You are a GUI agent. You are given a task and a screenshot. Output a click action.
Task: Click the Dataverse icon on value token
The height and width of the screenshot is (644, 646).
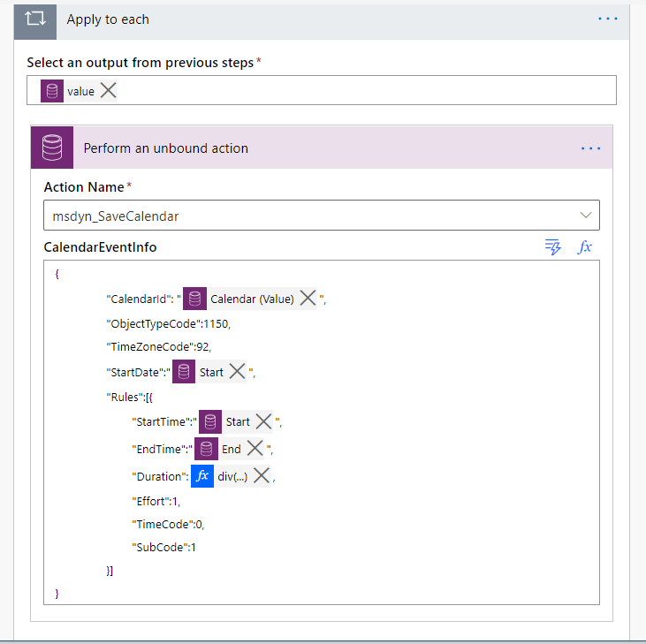pos(52,91)
